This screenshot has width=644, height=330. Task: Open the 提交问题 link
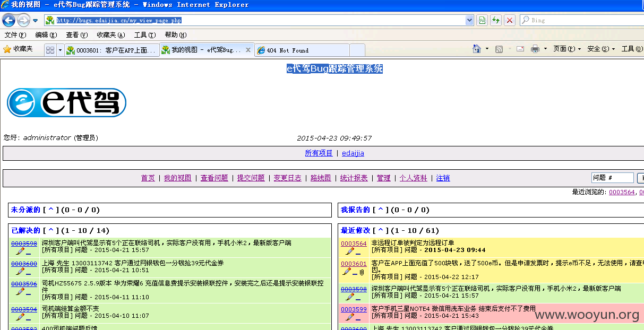coord(251,178)
